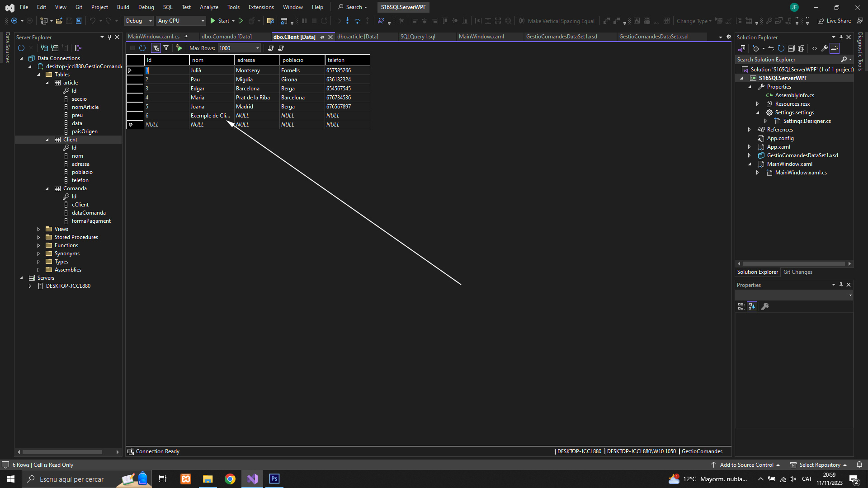868x488 pixels.
Task: Expand the Stored Procedures folder
Action: [38, 237]
